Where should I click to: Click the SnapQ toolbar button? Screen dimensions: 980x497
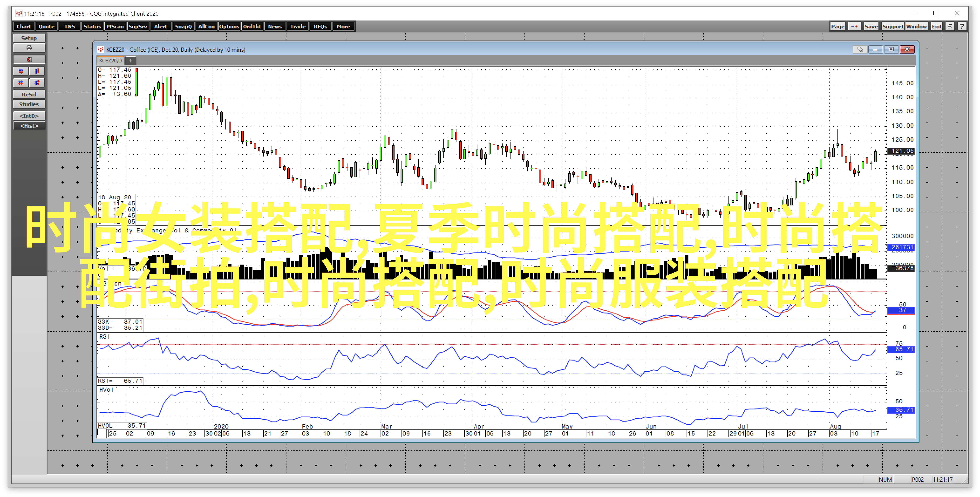[183, 26]
